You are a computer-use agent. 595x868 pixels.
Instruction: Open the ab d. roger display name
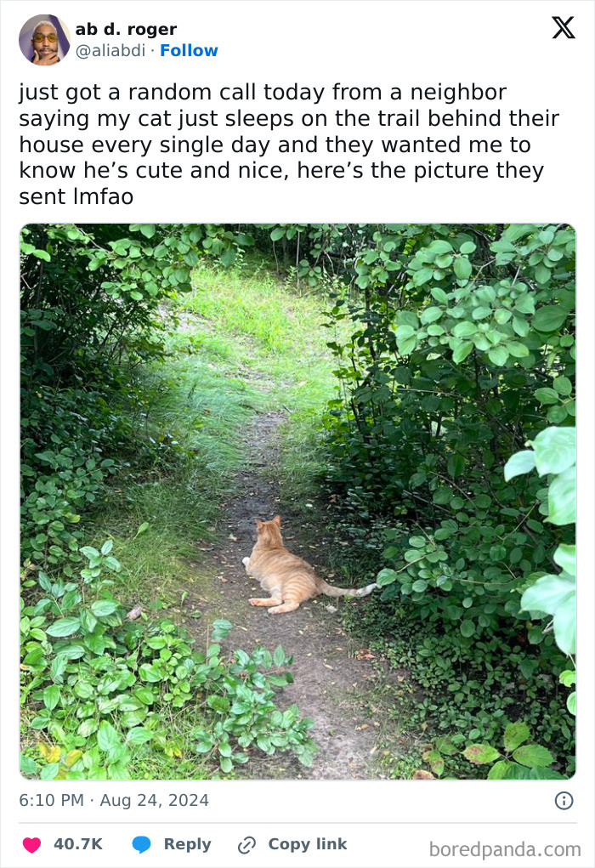click(126, 29)
